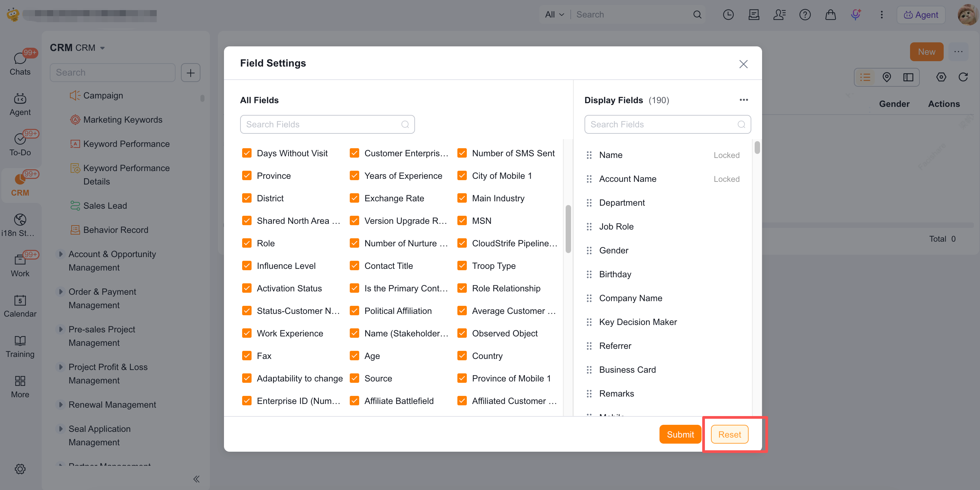Click the All Fields list scrollbar

pyautogui.click(x=568, y=229)
